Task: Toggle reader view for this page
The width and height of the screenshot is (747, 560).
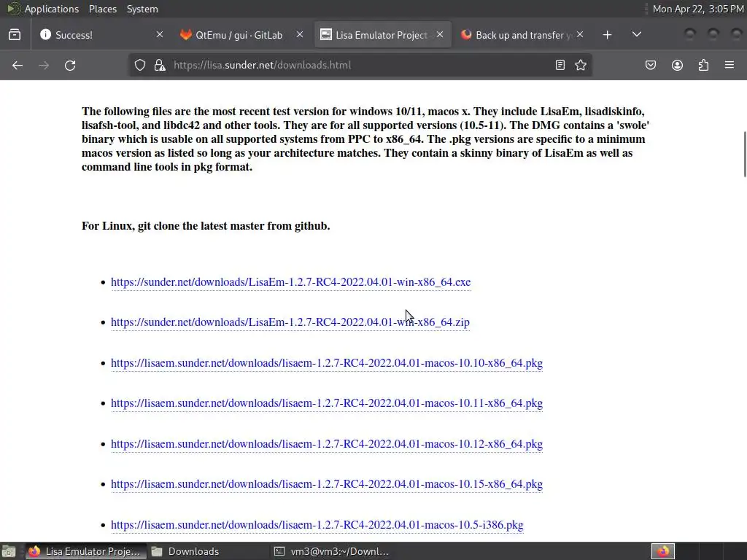Action: (560, 65)
